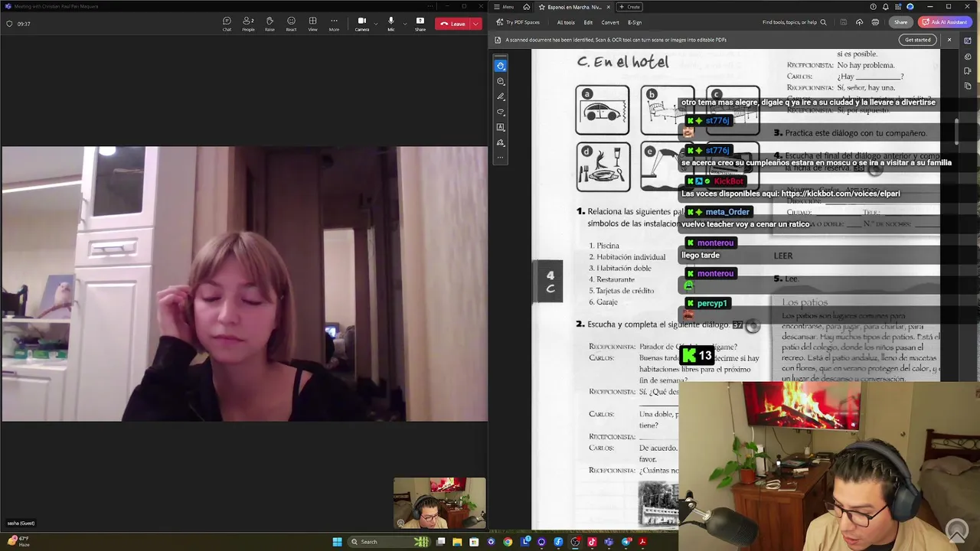Share screen from the Teams toolbar

(x=420, y=24)
